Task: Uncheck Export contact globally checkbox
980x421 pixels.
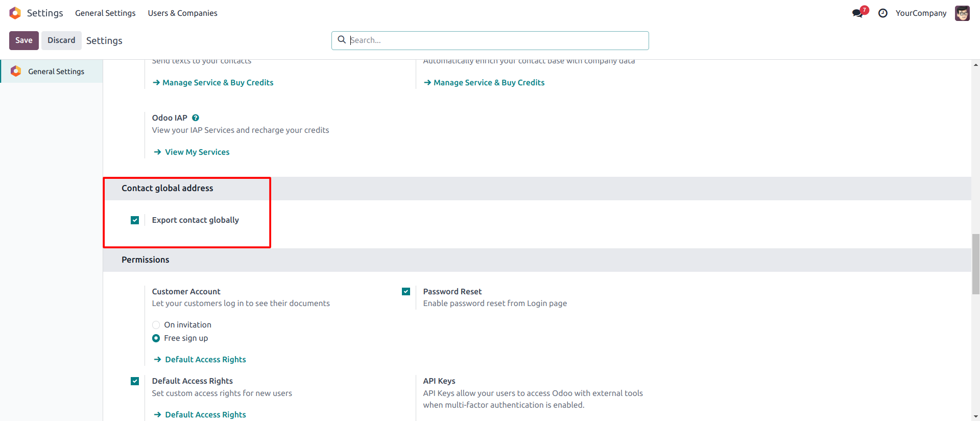Action: (x=135, y=220)
